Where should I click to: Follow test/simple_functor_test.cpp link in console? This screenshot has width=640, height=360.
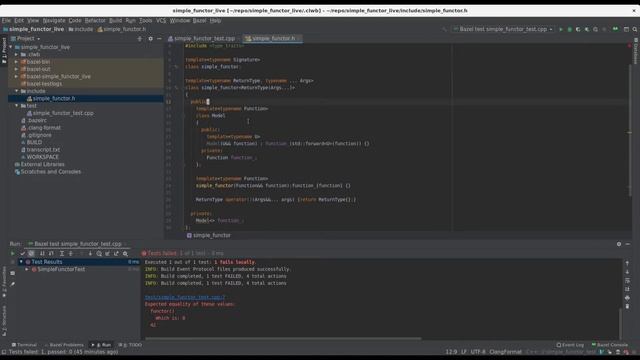[x=184, y=297]
